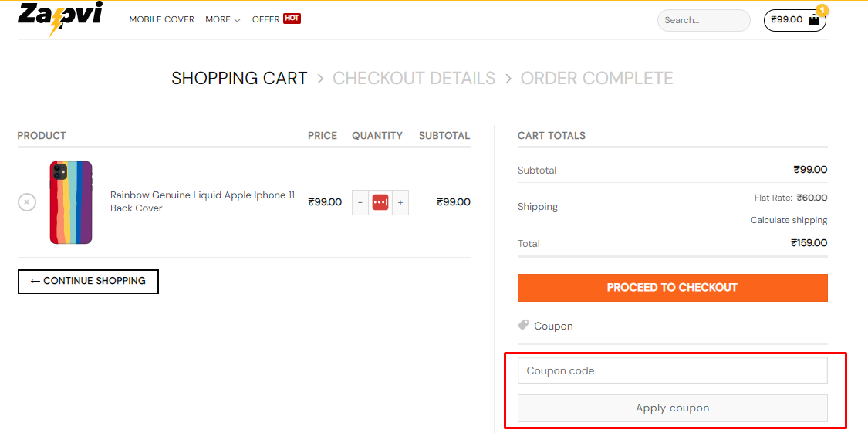Increase quantity with plus button

coord(400,203)
